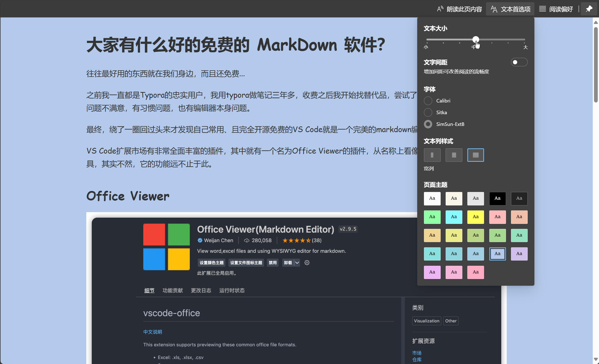Apply the black page theme swatch
This screenshot has height=364, width=599.
point(497,198)
